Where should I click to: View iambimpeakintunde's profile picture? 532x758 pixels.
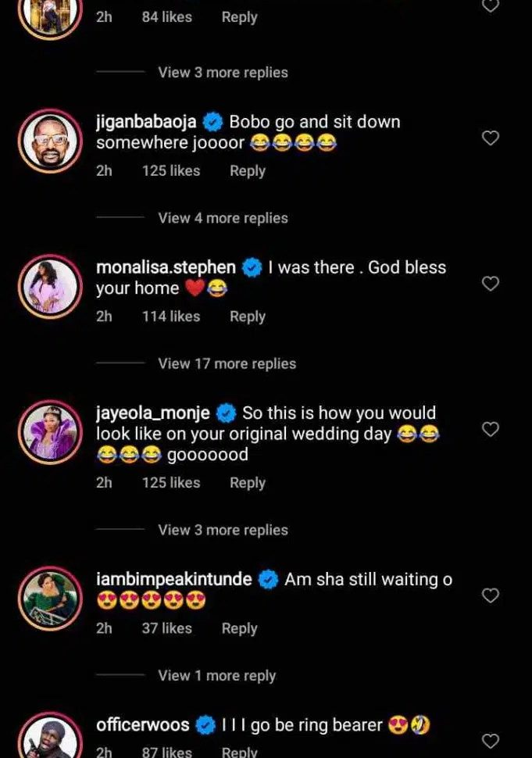[x=50, y=598]
